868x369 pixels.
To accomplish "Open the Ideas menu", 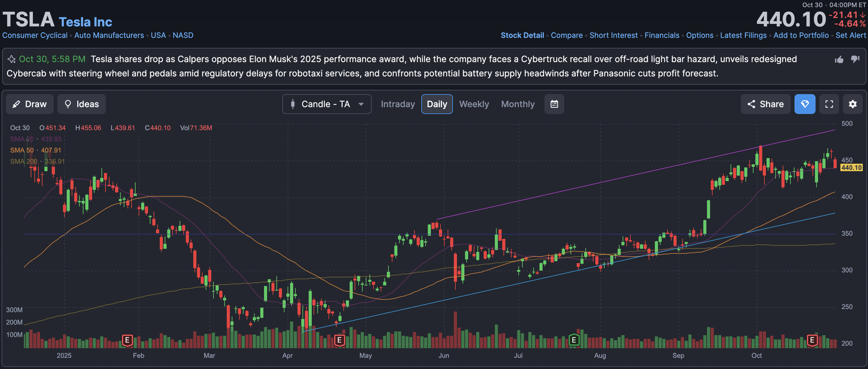I will [82, 104].
